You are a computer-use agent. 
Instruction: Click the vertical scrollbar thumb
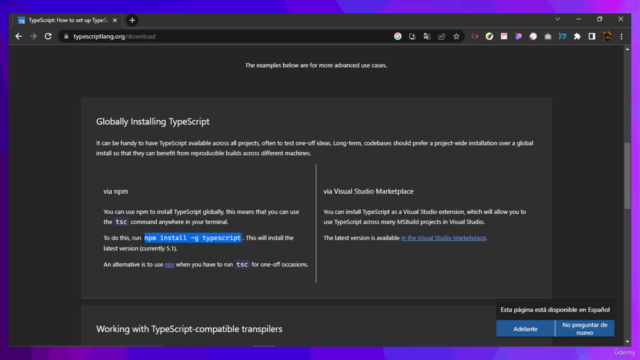pyautogui.click(x=627, y=176)
